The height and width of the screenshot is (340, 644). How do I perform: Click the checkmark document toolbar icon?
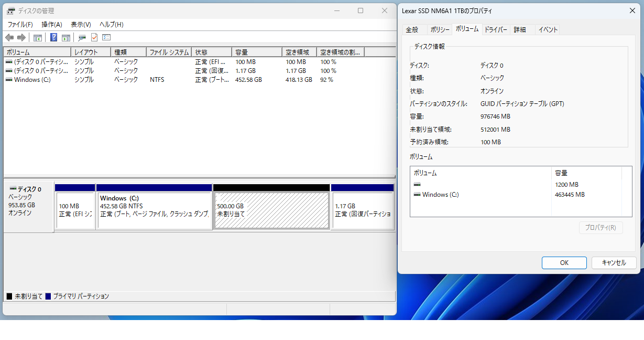[x=94, y=37]
